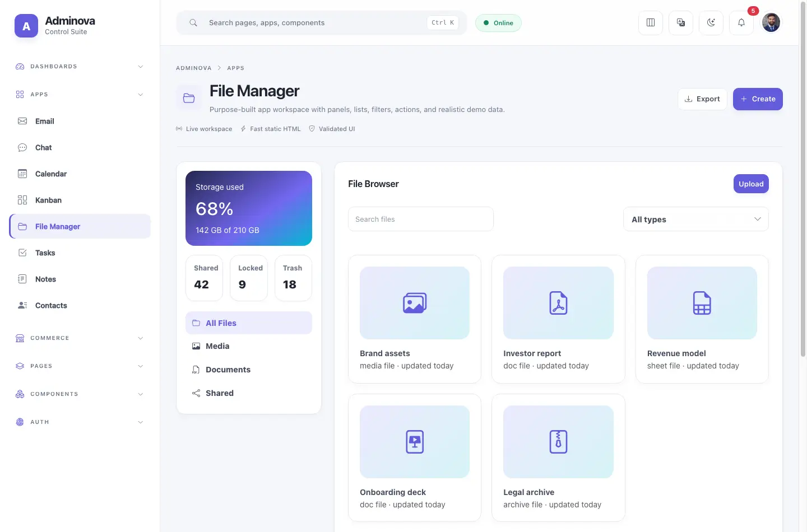807x532 pixels.
Task: Expand the Components sidebar section
Action: coord(80,394)
